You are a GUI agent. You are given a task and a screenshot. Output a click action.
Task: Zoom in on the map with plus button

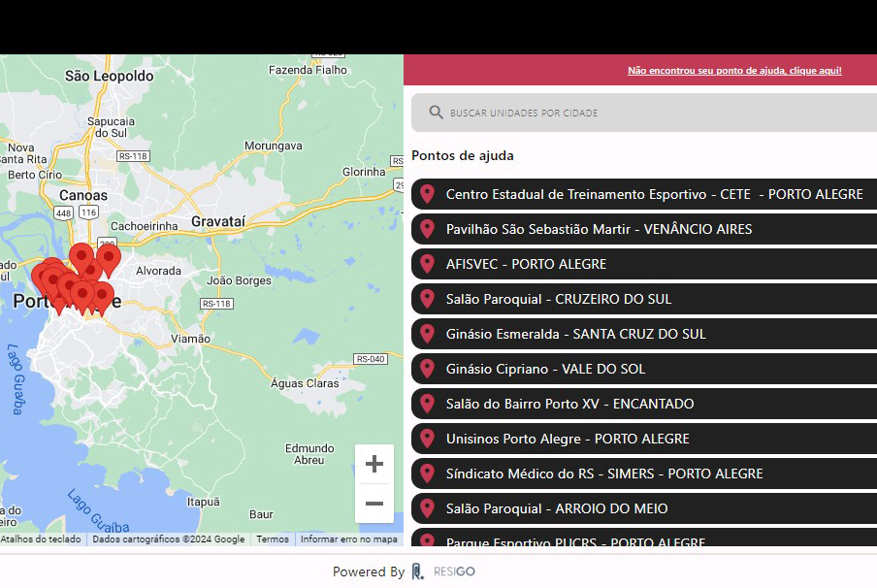coord(374,464)
